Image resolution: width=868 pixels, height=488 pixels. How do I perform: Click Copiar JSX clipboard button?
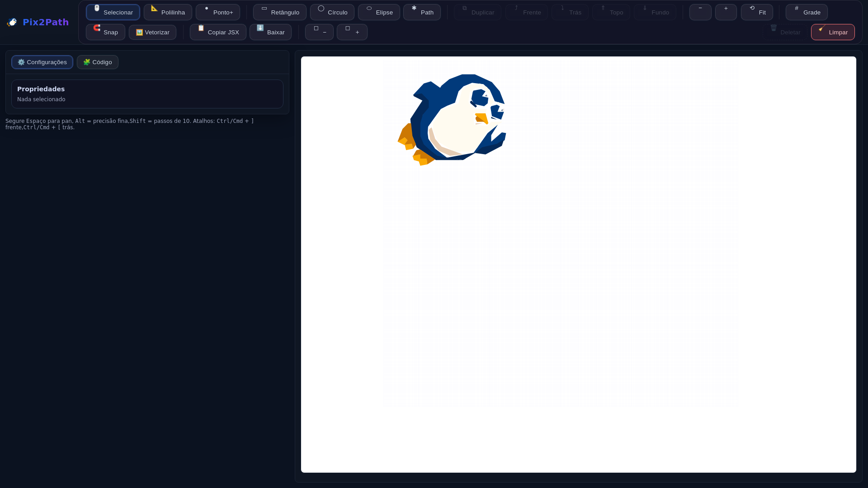(218, 32)
